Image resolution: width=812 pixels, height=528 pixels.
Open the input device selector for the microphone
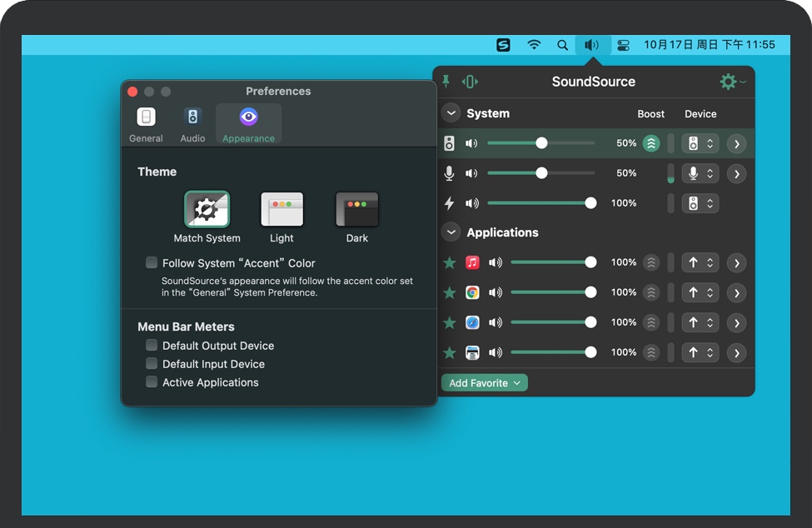pyautogui.click(x=700, y=173)
